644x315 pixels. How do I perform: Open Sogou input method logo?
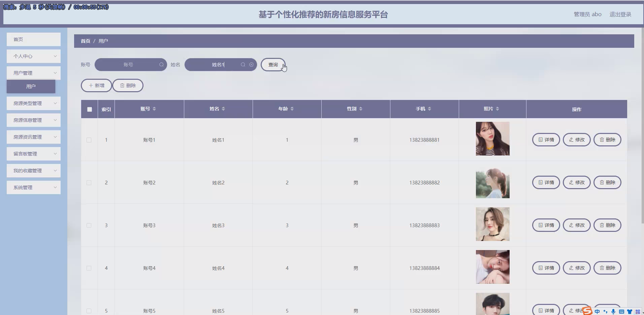tap(587, 311)
